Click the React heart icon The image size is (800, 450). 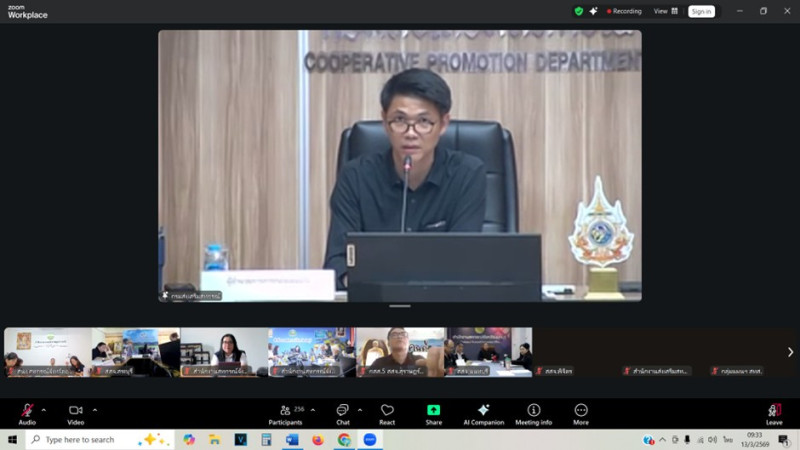(387, 411)
